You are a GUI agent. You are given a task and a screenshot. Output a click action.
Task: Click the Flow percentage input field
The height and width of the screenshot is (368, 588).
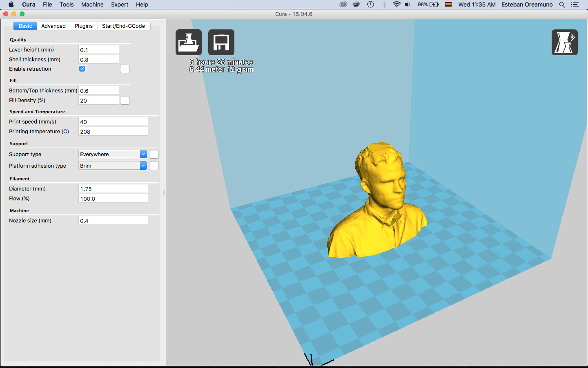tap(113, 198)
